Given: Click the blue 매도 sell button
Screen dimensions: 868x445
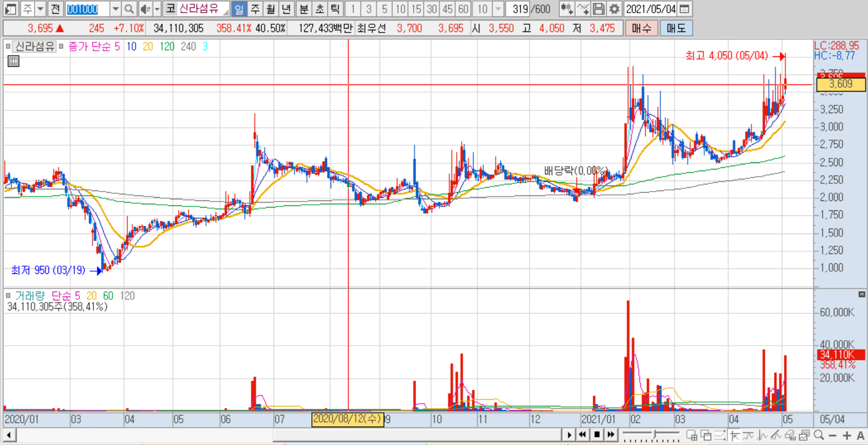Looking at the screenshot, I should click(676, 28).
